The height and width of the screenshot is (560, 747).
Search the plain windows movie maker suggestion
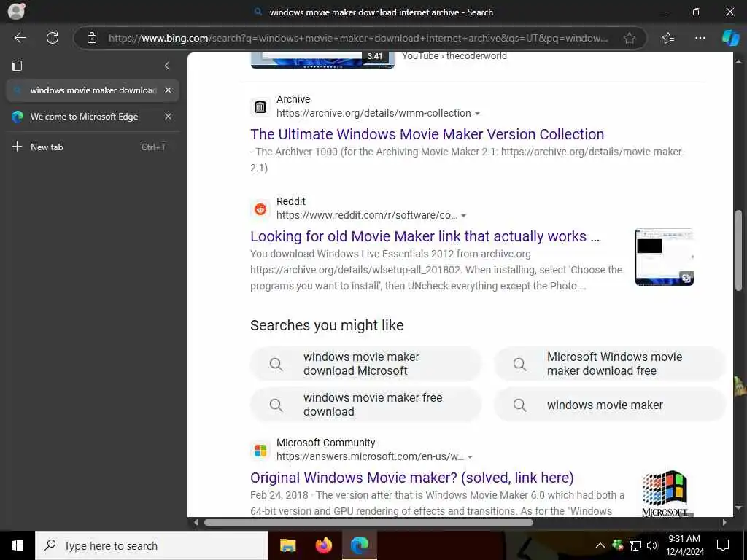click(609, 405)
